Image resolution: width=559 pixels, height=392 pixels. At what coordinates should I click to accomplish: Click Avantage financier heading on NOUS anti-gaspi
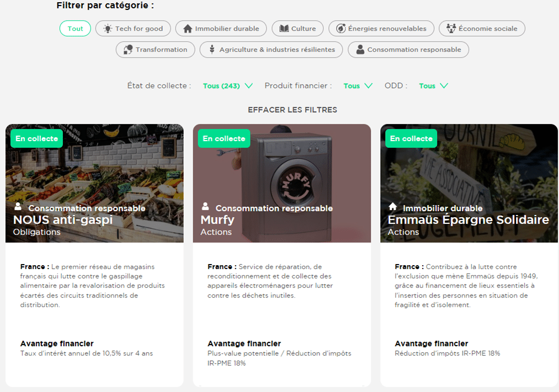pos(57,343)
